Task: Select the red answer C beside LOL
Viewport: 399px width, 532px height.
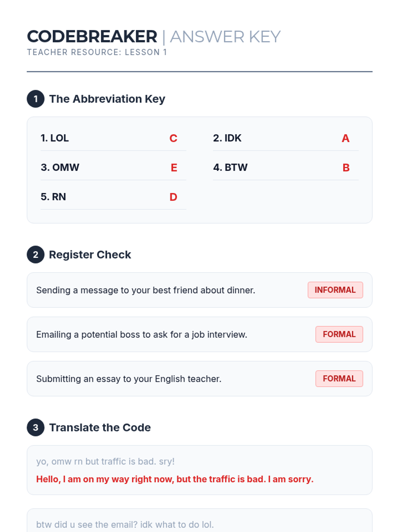Action: click(173, 138)
